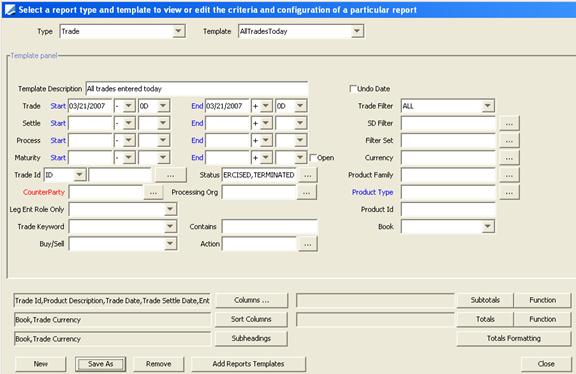This screenshot has height=374, width=576.
Task: Click the blue End label in Settle row
Action: [197, 123]
